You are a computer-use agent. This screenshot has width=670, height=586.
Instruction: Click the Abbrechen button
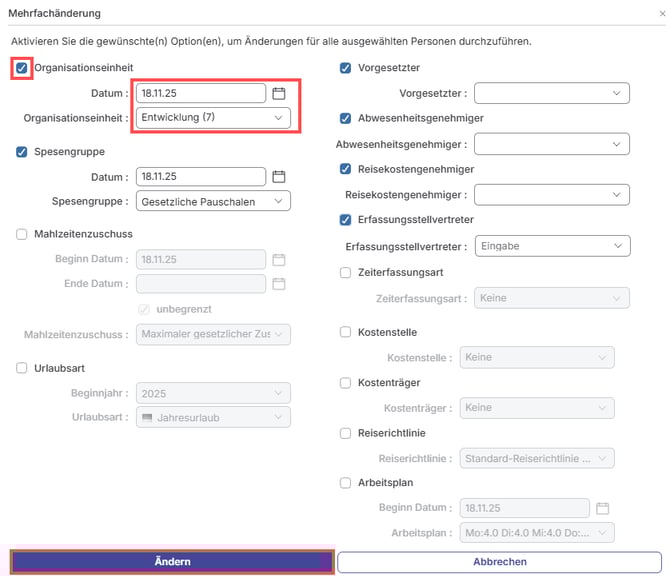point(499,562)
